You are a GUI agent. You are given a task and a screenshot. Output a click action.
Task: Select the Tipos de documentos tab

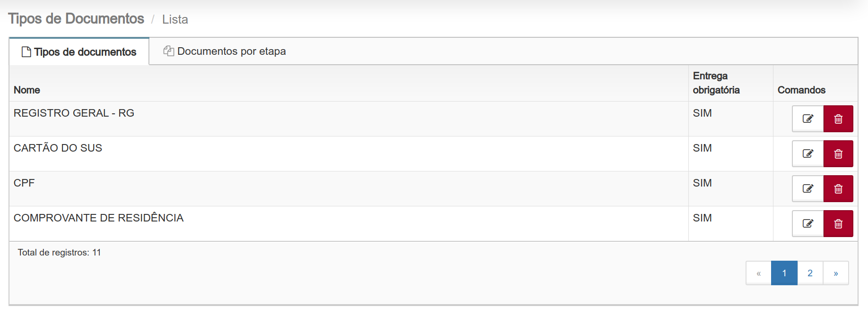coord(79,51)
